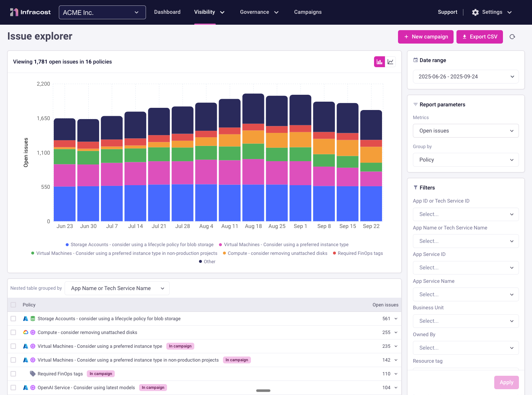Export the issues with Export CSV
The height and width of the screenshot is (395, 532).
(479, 37)
